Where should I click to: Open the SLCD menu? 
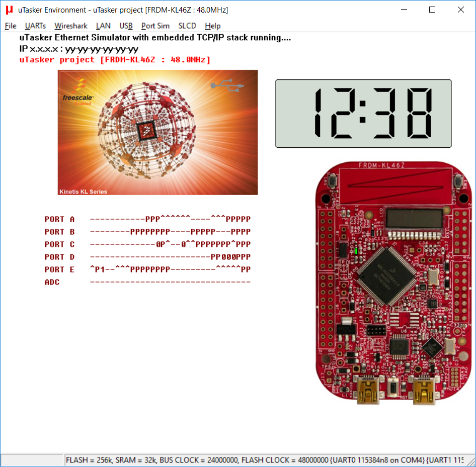point(187,26)
